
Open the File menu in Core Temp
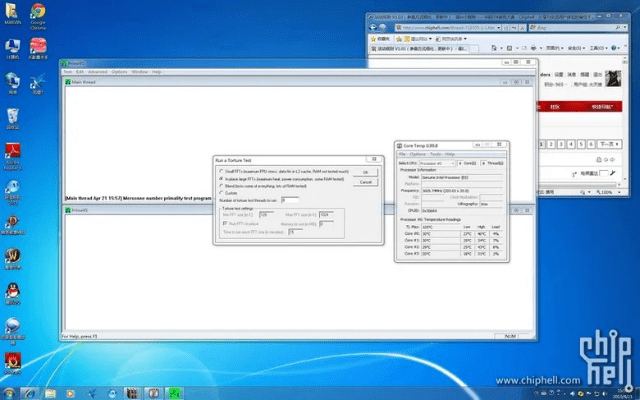[x=403, y=154]
